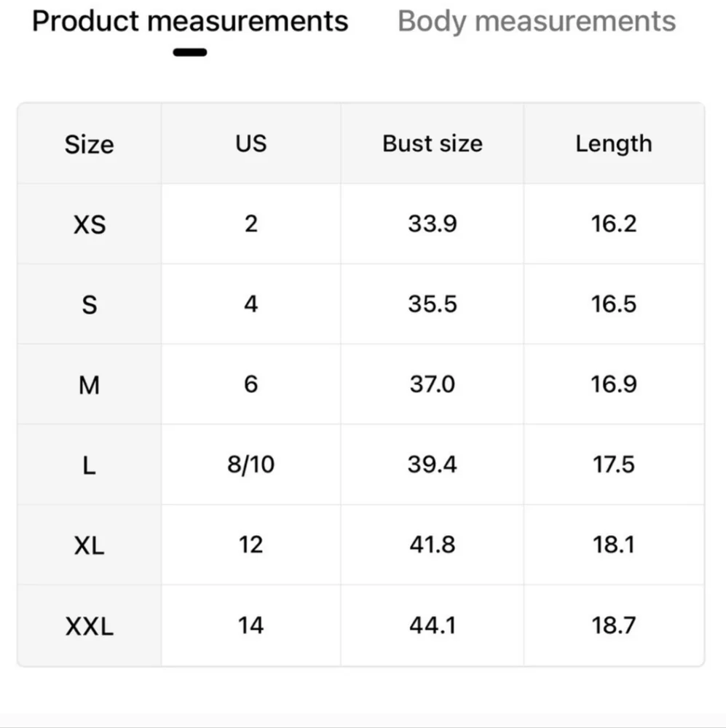Click bust size value 33.9
Viewport: 726px width, 728px height.
[x=432, y=223]
